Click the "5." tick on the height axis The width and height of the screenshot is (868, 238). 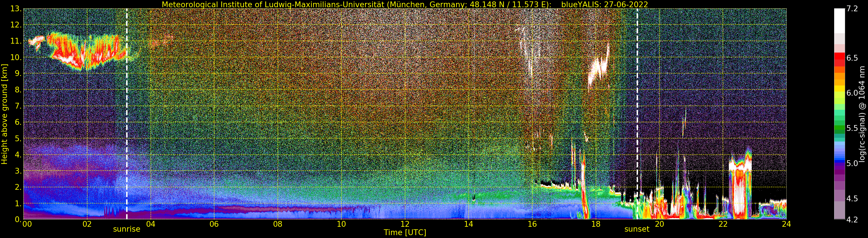point(18,138)
